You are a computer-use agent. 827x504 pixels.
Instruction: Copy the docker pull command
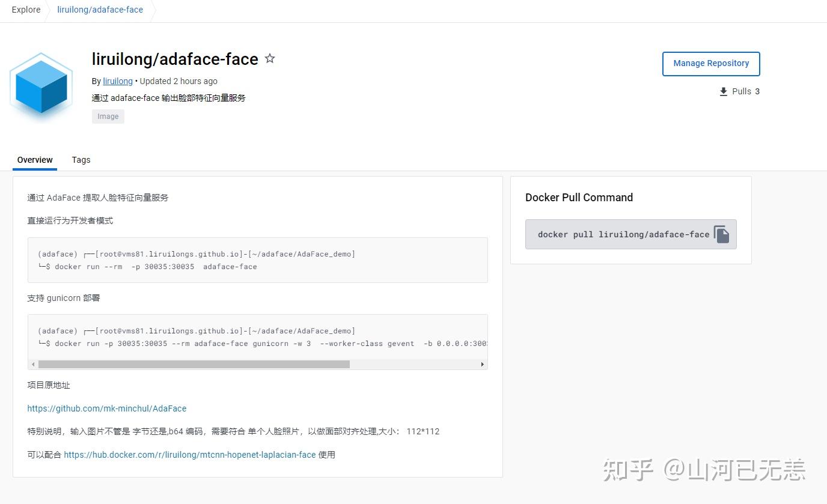720,234
